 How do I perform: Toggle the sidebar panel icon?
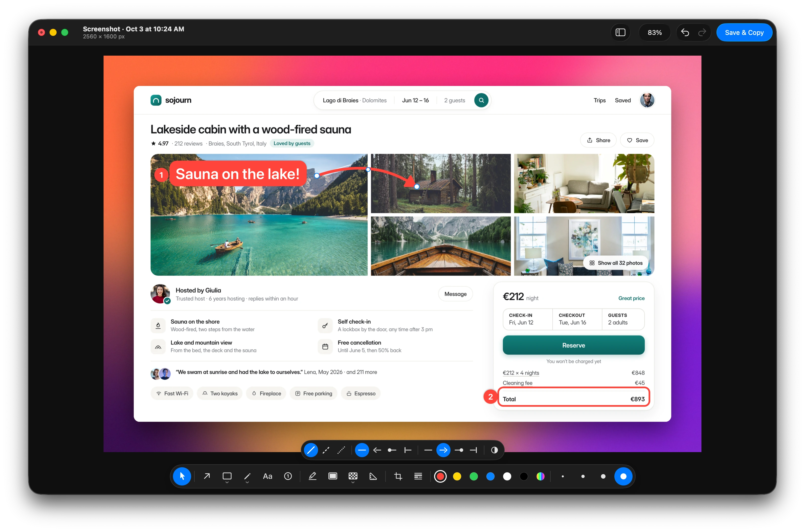620,33
